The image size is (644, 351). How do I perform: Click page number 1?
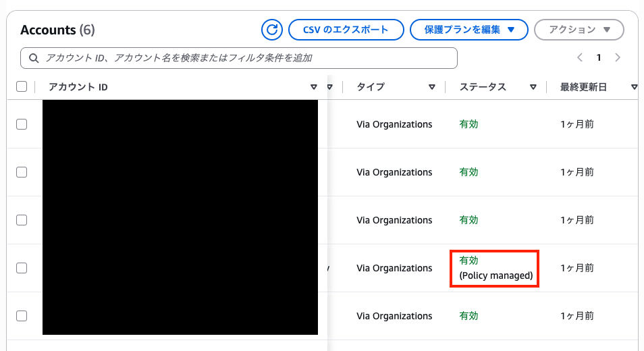(x=599, y=57)
